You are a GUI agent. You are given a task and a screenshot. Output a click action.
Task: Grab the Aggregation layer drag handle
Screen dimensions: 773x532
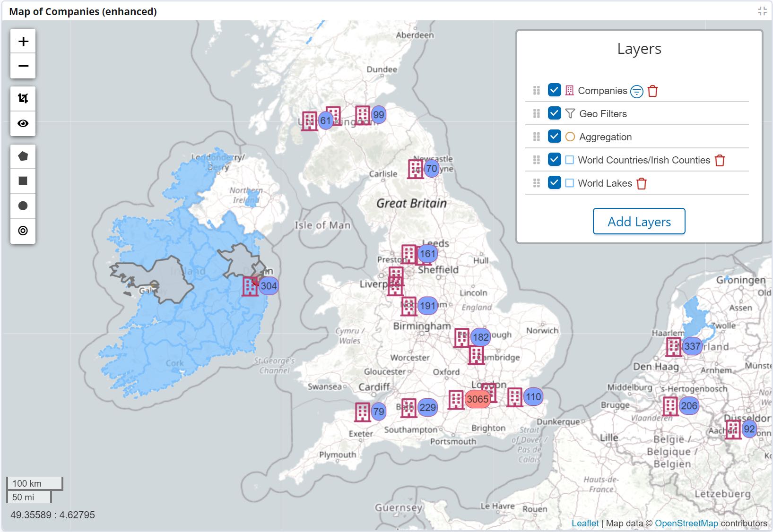click(536, 137)
